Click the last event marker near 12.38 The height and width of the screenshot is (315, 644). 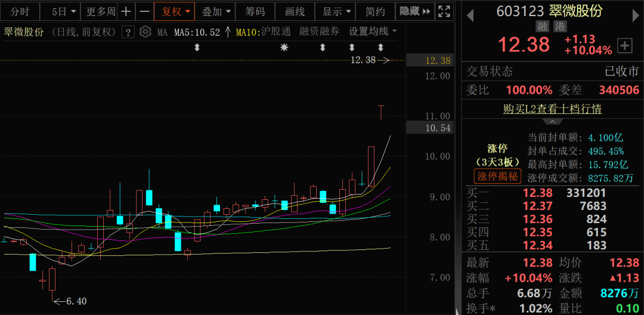coord(380,48)
